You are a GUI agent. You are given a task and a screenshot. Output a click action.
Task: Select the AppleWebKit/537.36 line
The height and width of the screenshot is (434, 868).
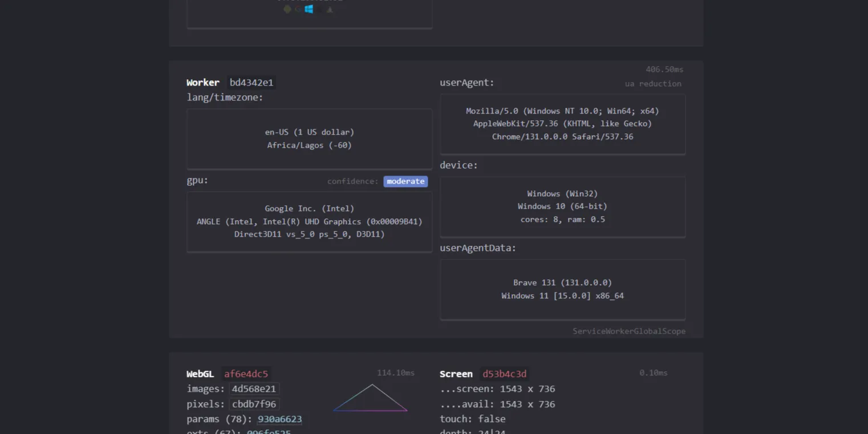click(x=562, y=124)
